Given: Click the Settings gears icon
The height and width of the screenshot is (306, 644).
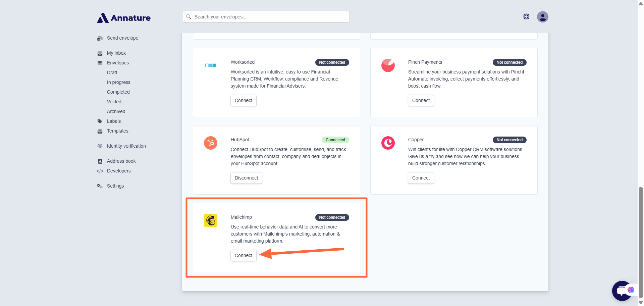Looking at the screenshot, I should pyautogui.click(x=100, y=186).
